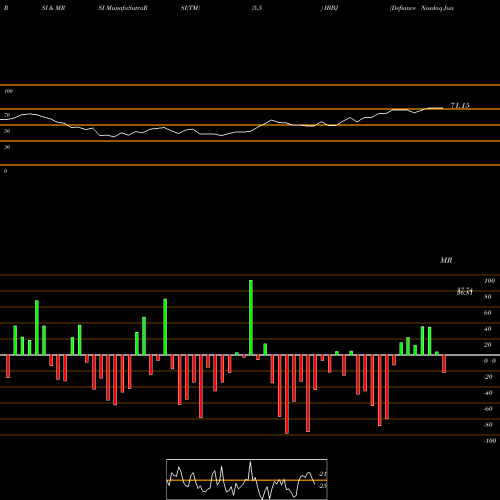The height and width of the screenshot is (500, 500).
Task: Click the RSI axis label 50
Action: pyautogui.click(x=7, y=131)
